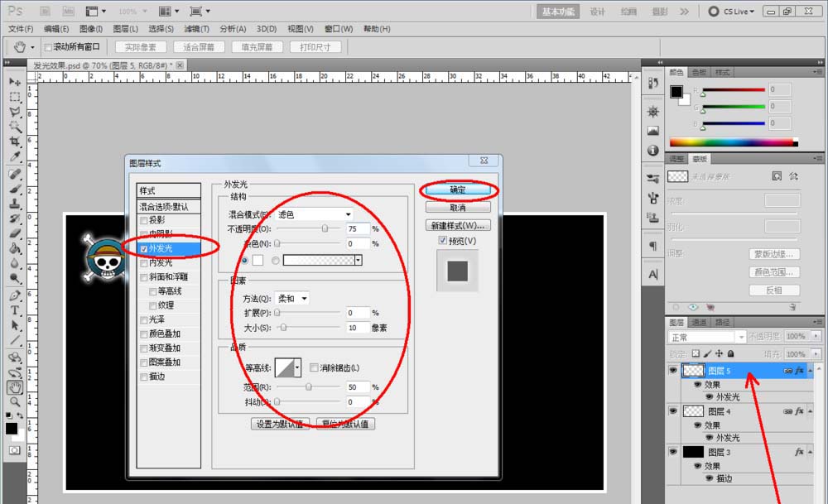Click the 不透明度 opacity slider handle
828x504 pixels.
click(x=325, y=228)
